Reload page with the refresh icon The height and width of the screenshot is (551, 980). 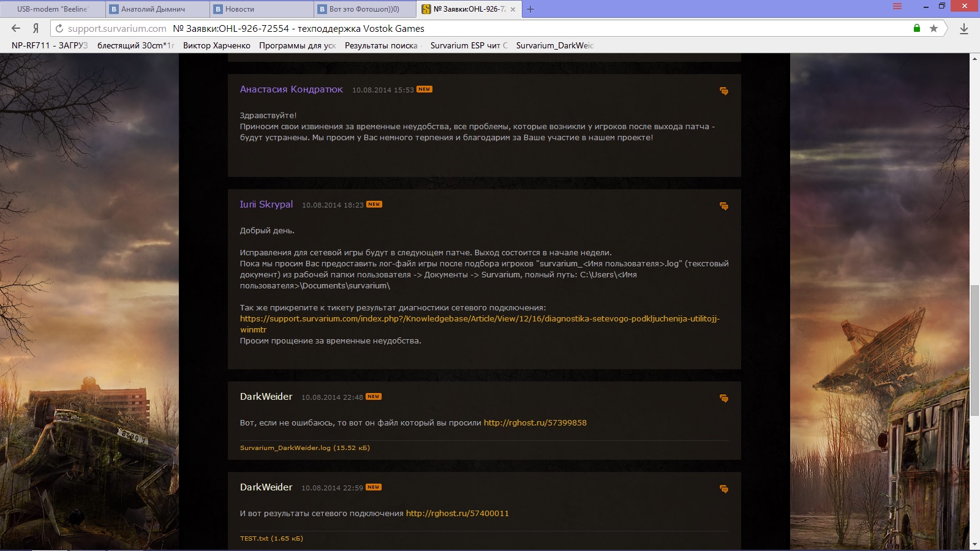59,28
